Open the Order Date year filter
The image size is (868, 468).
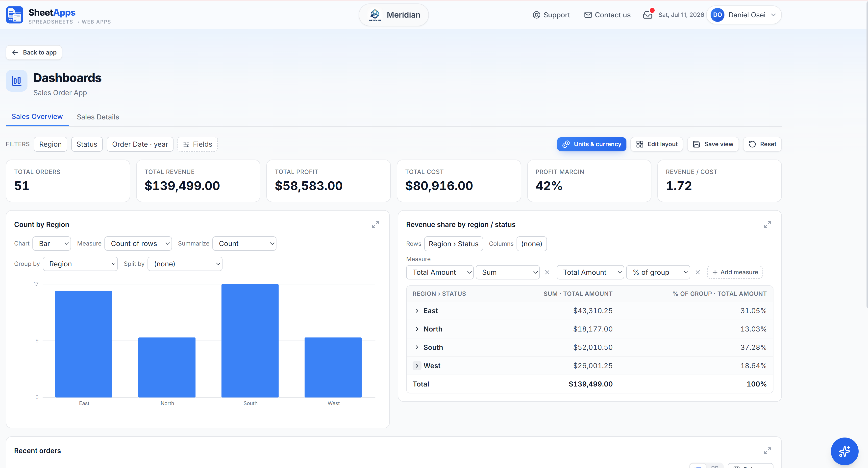140,144
